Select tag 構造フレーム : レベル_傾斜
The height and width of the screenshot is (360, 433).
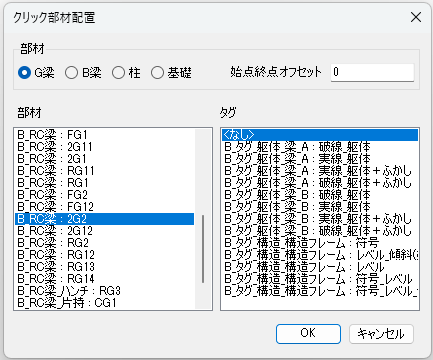[320, 255]
